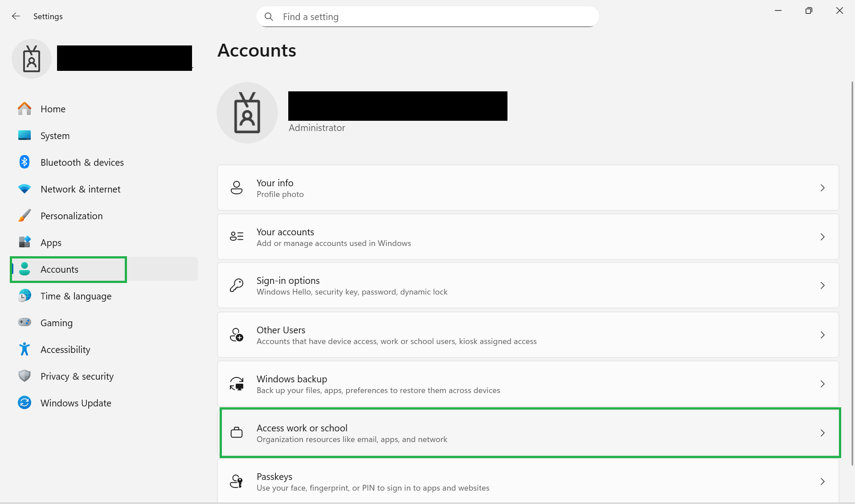This screenshot has height=504, width=855.
Task: Open Time & language settings
Action: click(76, 296)
